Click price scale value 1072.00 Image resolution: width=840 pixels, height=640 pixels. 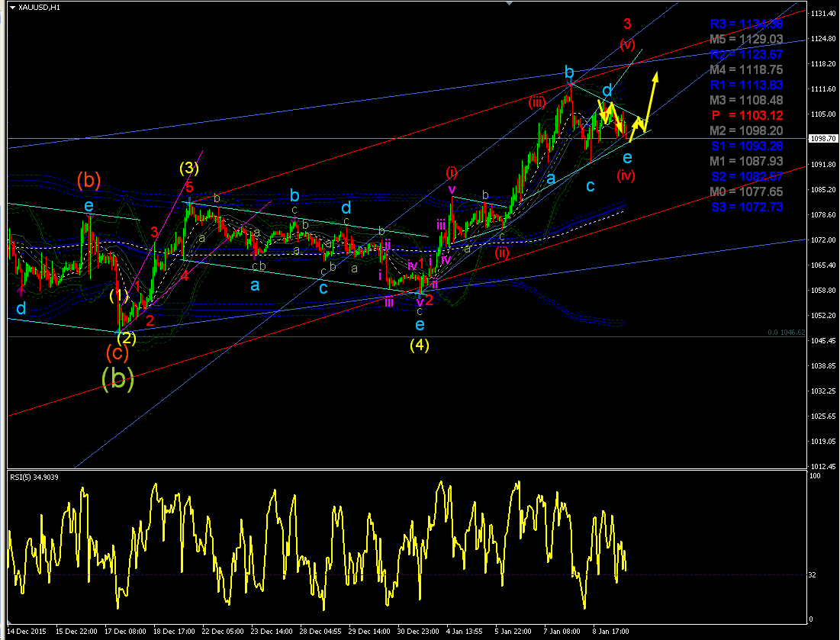coord(823,240)
